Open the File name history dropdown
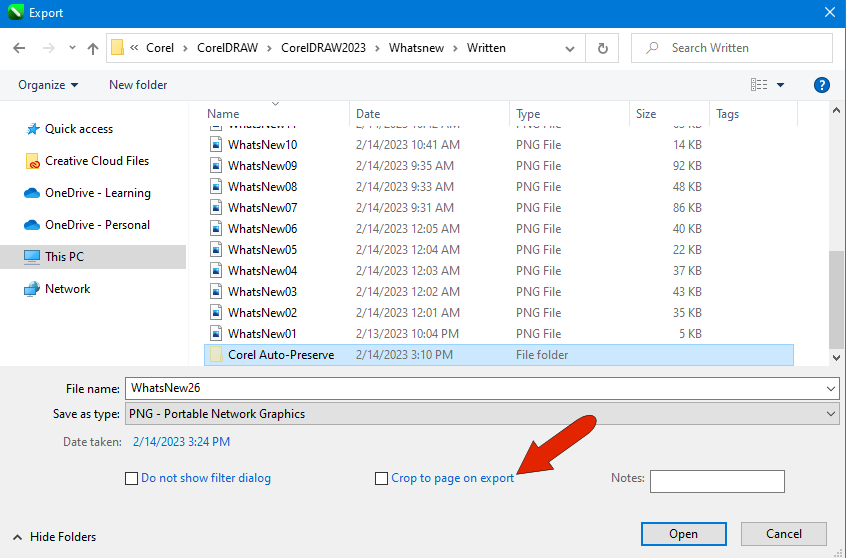Viewport: 846px width, 558px height. click(831, 389)
